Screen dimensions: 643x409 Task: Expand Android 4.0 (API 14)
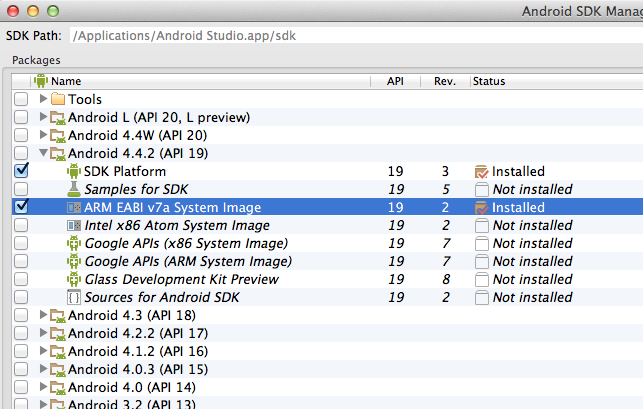tap(43, 387)
